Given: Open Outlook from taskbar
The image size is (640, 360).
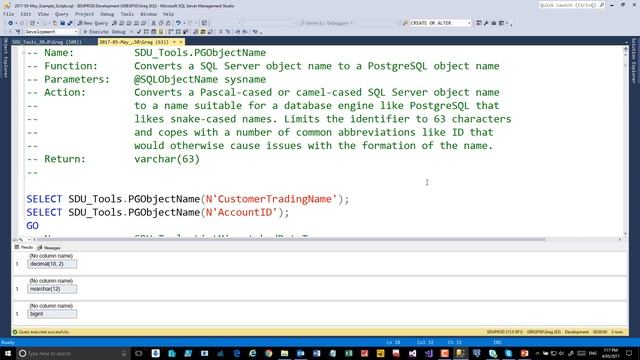Looking at the screenshot, I should (300, 353).
